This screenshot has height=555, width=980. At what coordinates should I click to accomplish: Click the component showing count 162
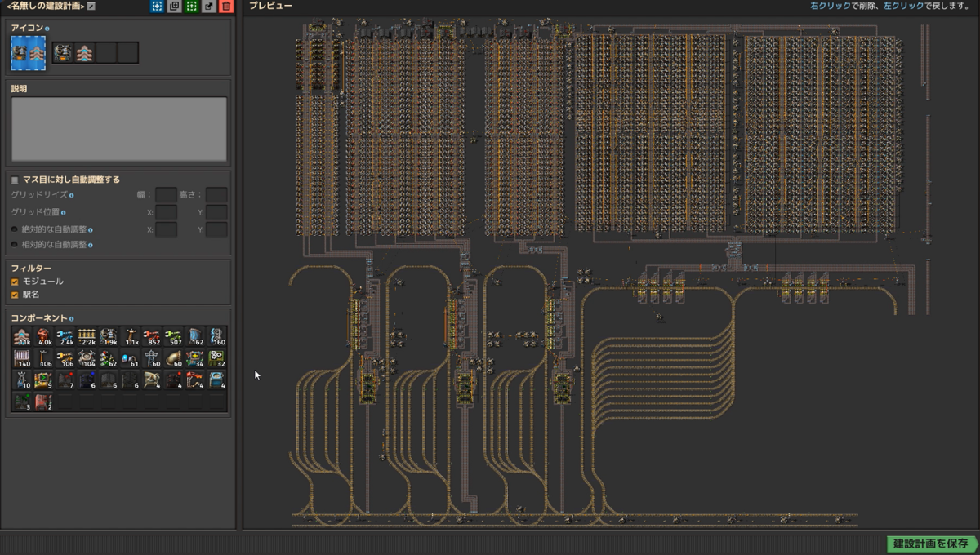pos(195,337)
